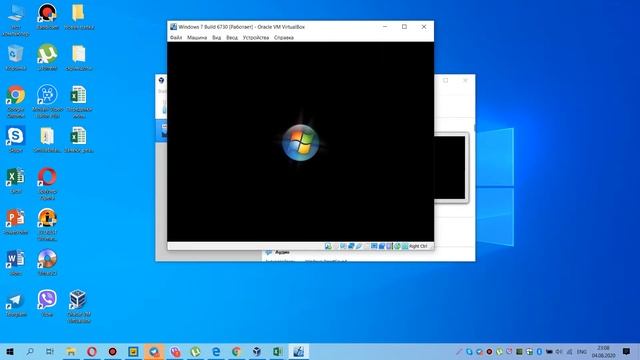The width and height of the screenshot is (640, 360).
Task: Click the audio indicator in VM status bar
Action: [343, 246]
